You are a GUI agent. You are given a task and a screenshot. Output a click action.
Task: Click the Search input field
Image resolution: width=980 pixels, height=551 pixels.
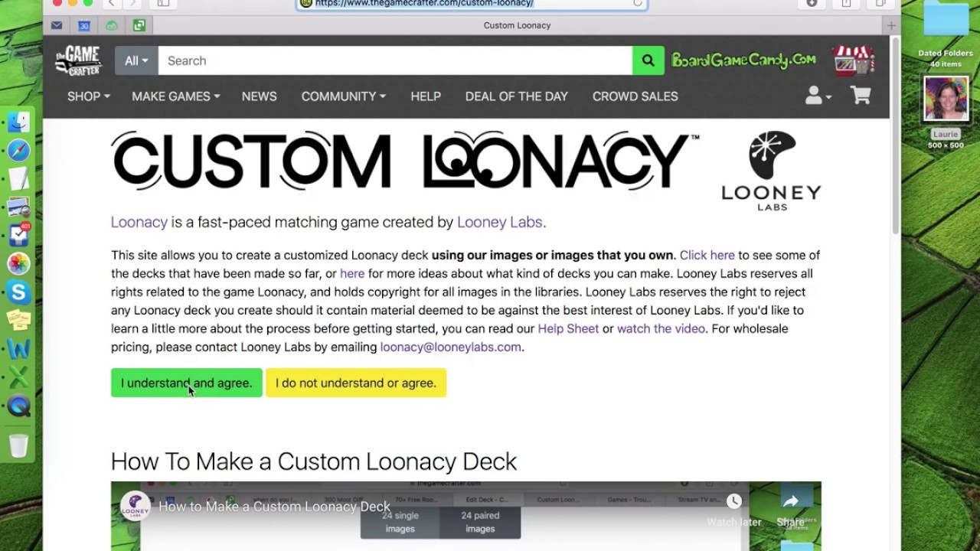[x=395, y=60]
